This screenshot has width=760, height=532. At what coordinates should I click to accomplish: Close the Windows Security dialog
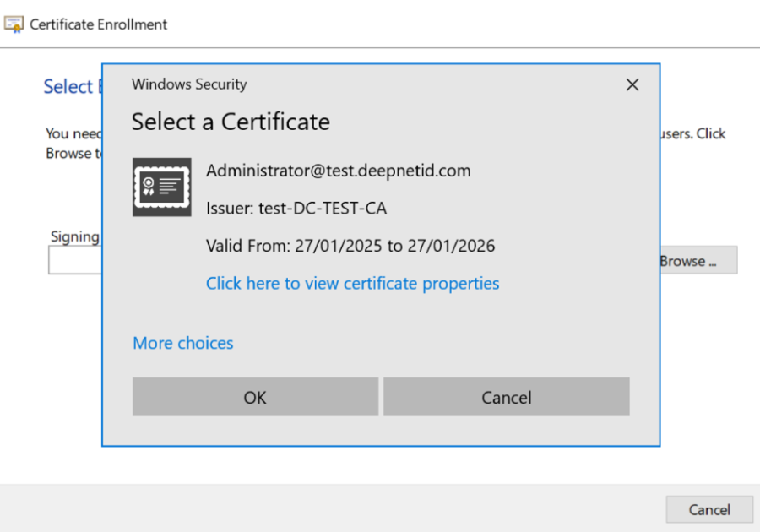click(x=632, y=84)
